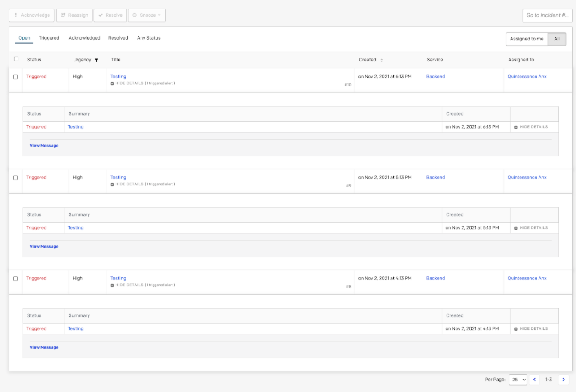Select checkbox for incident #9
Image resolution: width=576 pixels, height=392 pixels.
click(x=15, y=178)
